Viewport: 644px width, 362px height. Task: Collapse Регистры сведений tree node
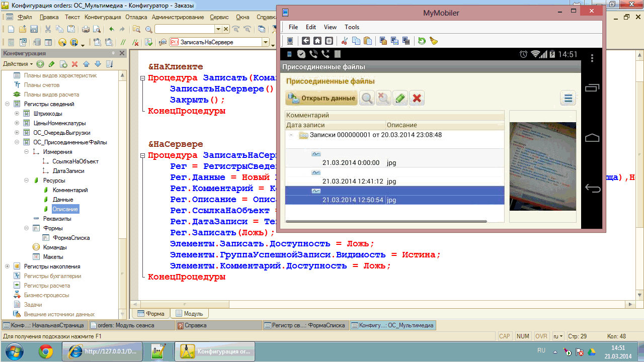point(7,104)
